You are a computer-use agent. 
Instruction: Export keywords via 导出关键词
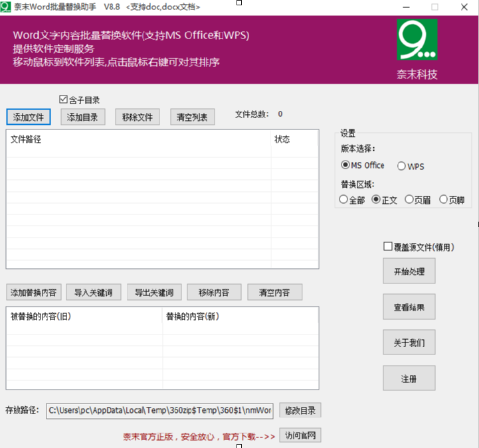[154, 292]
